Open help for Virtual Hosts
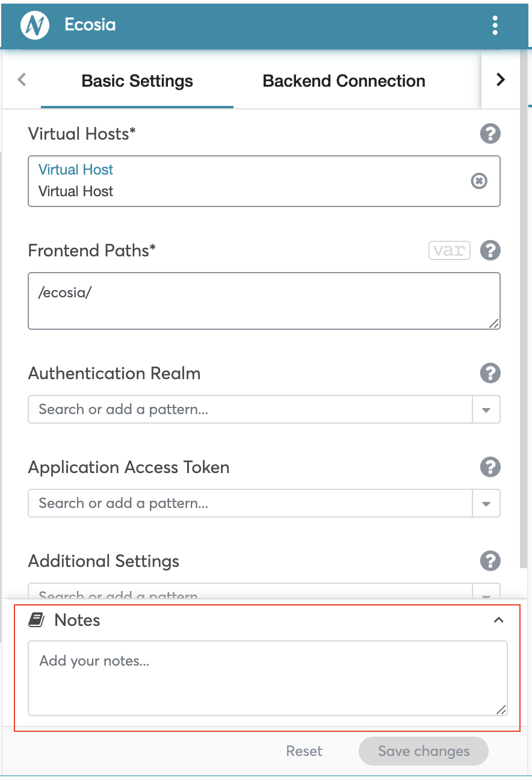This screenshot has height=780, width=532. (x=490, y=134)
